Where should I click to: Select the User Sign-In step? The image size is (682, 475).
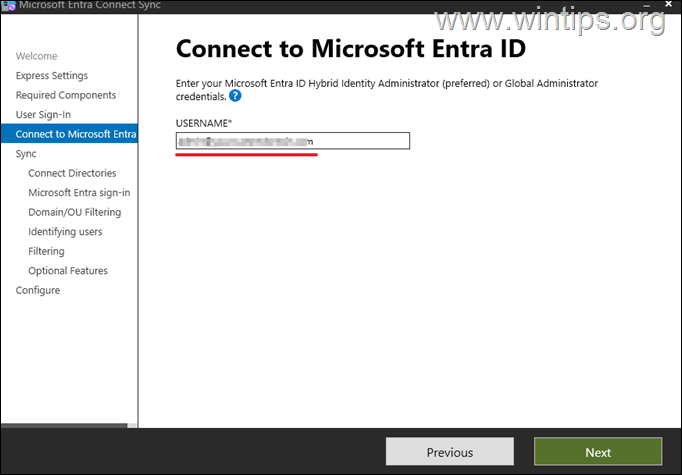43,115
